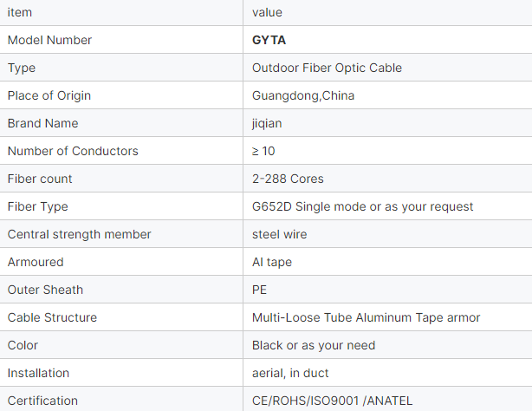Viewport: 532px width, 411px height.
Task: Select the Place of Origin label
Action: (x=49, y=95)
